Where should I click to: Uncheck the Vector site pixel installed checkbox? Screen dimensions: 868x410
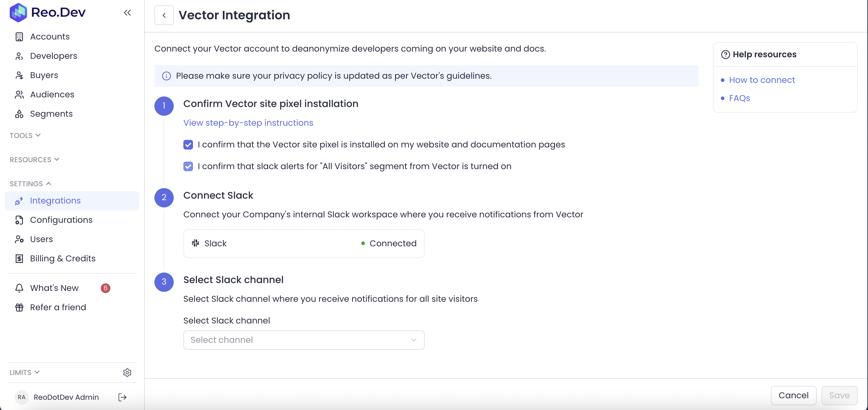click(188, 144)
